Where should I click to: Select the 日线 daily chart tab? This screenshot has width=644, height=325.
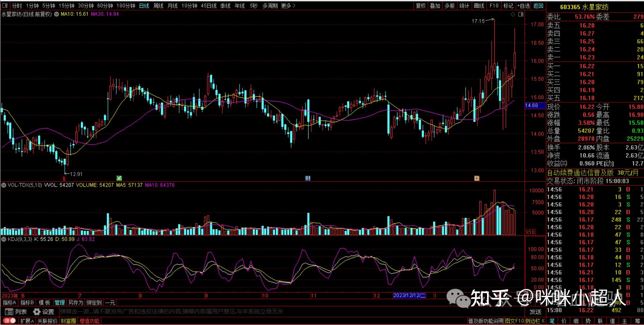[144, 6]
